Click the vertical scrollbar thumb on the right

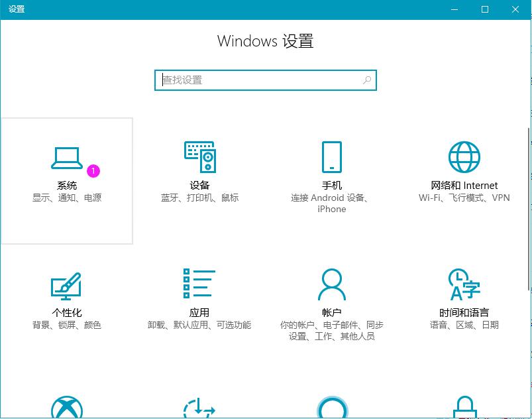(x=529, y=209)
